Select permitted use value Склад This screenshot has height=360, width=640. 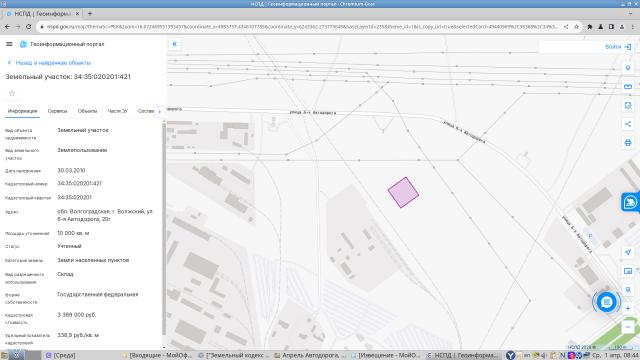tap(65, 274)
